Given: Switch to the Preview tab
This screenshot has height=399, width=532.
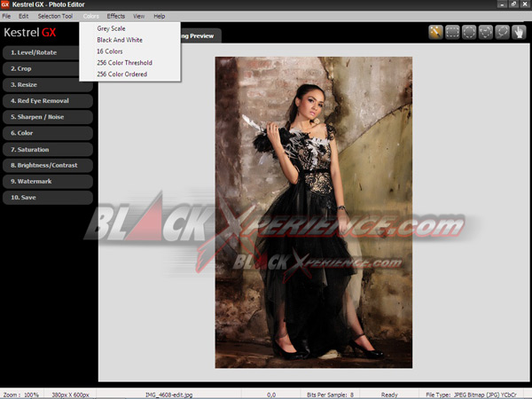Looking at the screenshot, I should [200, 36].
